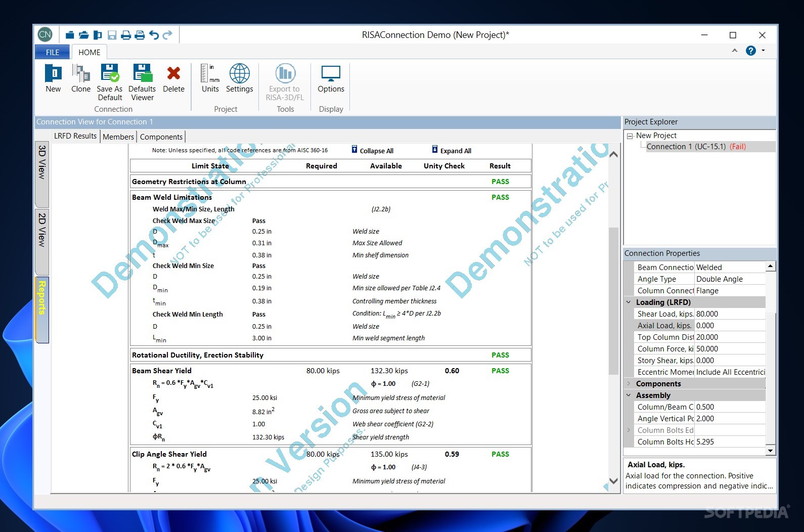Image resolution: width=804 pixels, height=532 pixels.
Task: Click Geometry Restrictions at Column row
Action: 331,182
